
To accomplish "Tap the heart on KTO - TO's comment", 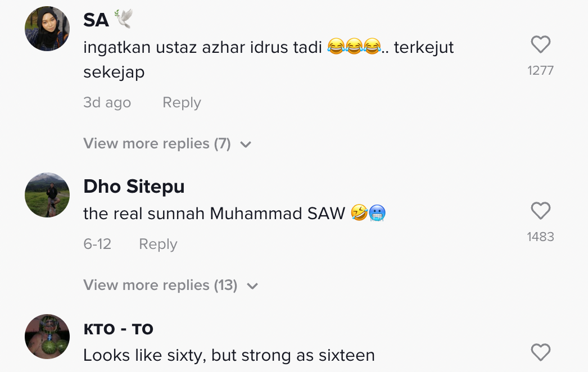I will (540, 353).
